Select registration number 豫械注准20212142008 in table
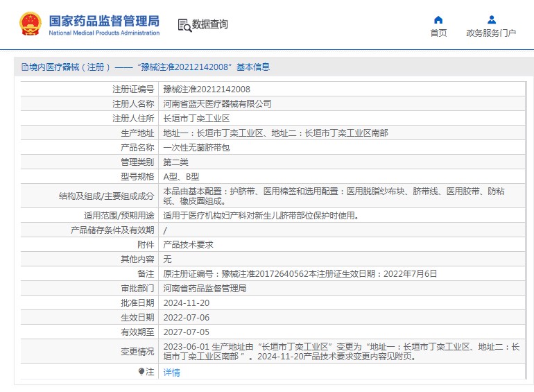This screenshot has height=392, width=534. pyautogui.click(x=207, y=90)
